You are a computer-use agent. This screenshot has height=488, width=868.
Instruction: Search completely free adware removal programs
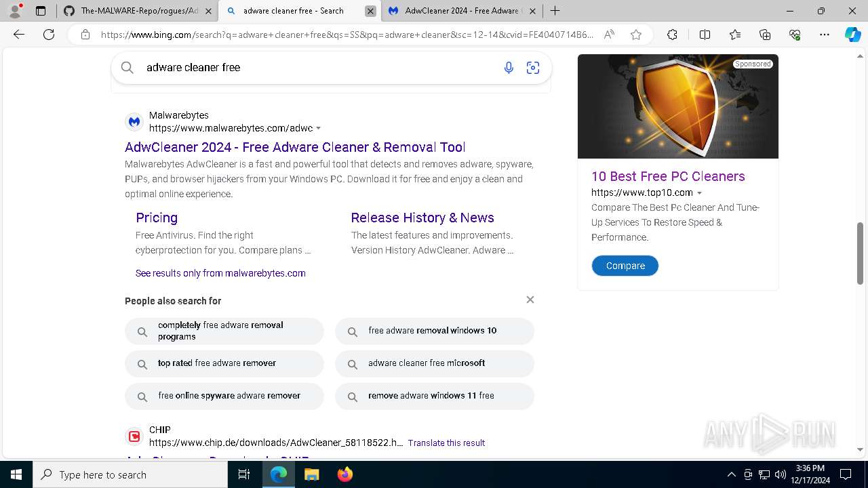click(x=224, y=331)
